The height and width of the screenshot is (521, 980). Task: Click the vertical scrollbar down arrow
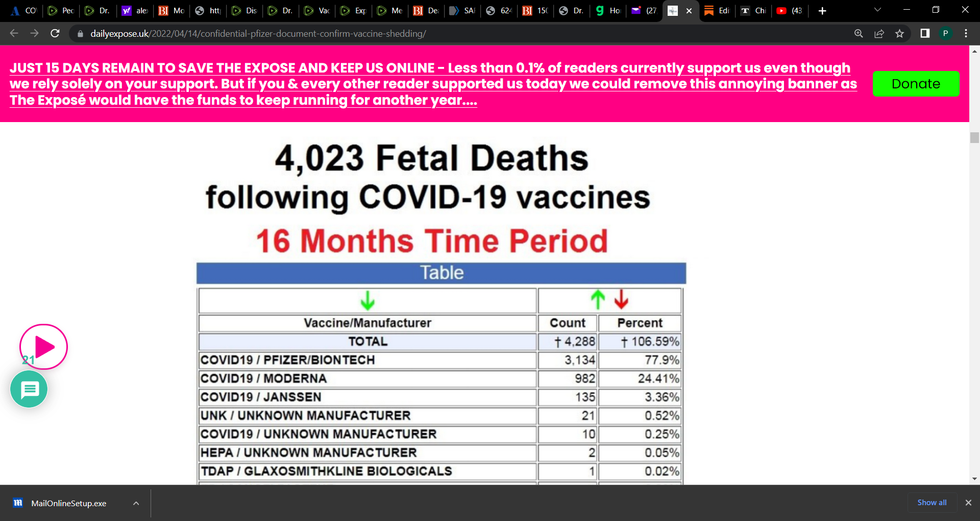(974, 479)
